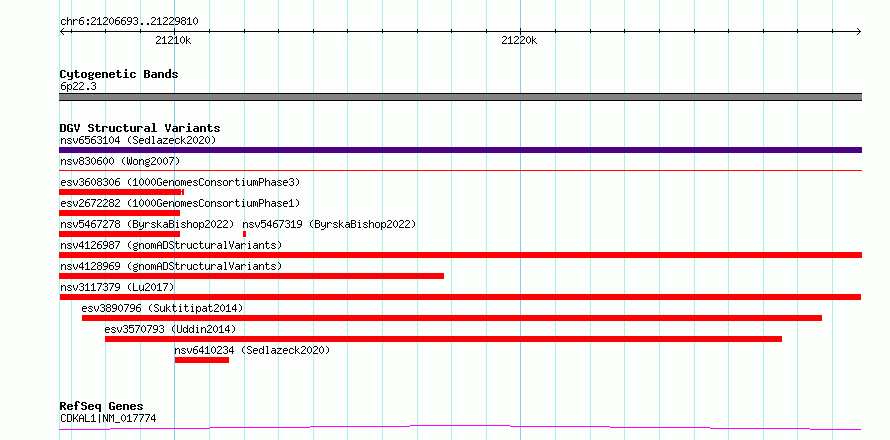
Task: Click nsv6410234 (Sedlazeck2020) label
Action: click(x=252, y=350)
